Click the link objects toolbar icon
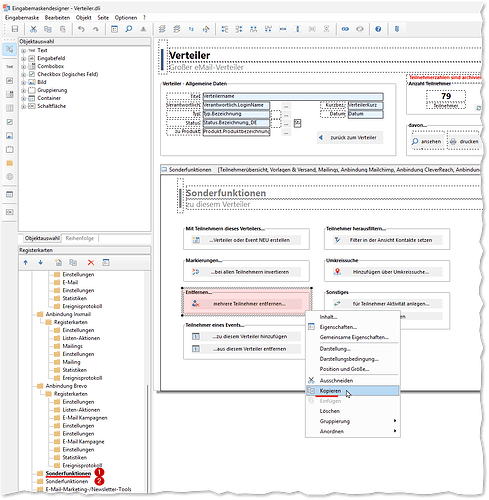489x500 pixels. 345,29
